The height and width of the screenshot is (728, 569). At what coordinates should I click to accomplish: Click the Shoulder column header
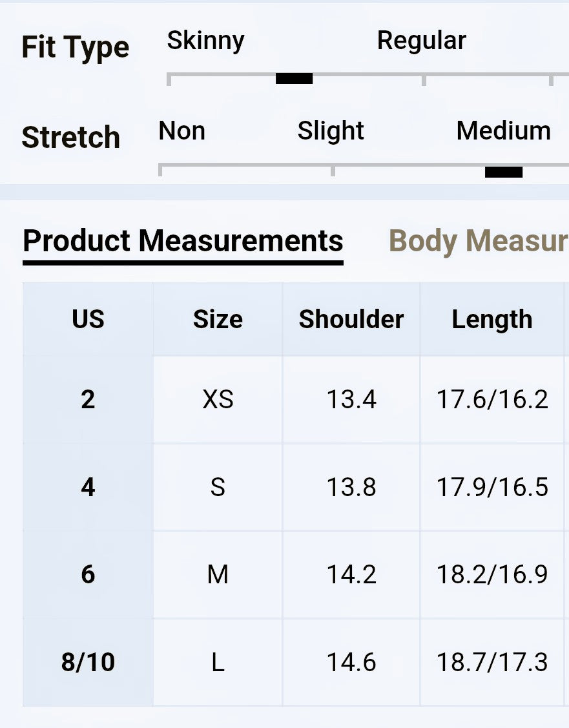351,319
